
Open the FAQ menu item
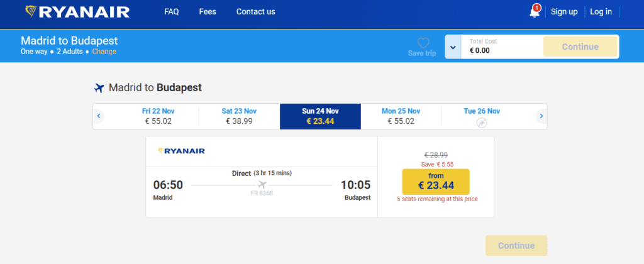point(171,12)
